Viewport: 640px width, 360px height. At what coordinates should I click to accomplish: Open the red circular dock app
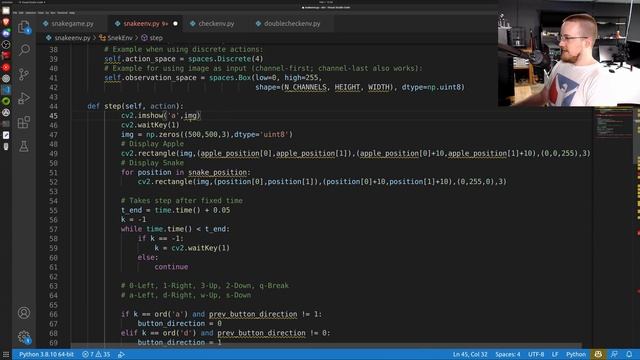[6, 67]
